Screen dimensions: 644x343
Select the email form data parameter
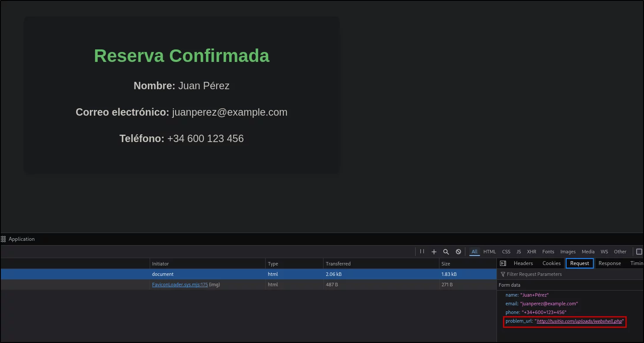[541, 304]
